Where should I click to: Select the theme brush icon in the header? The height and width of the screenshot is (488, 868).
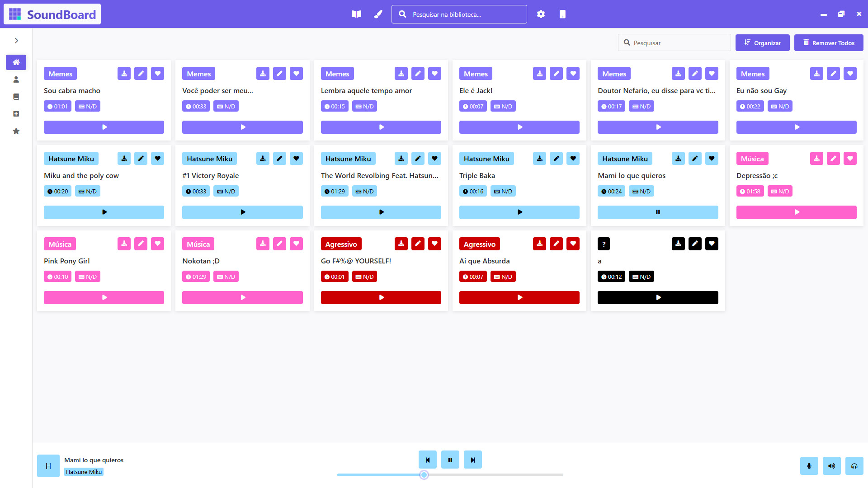[378, 14]
